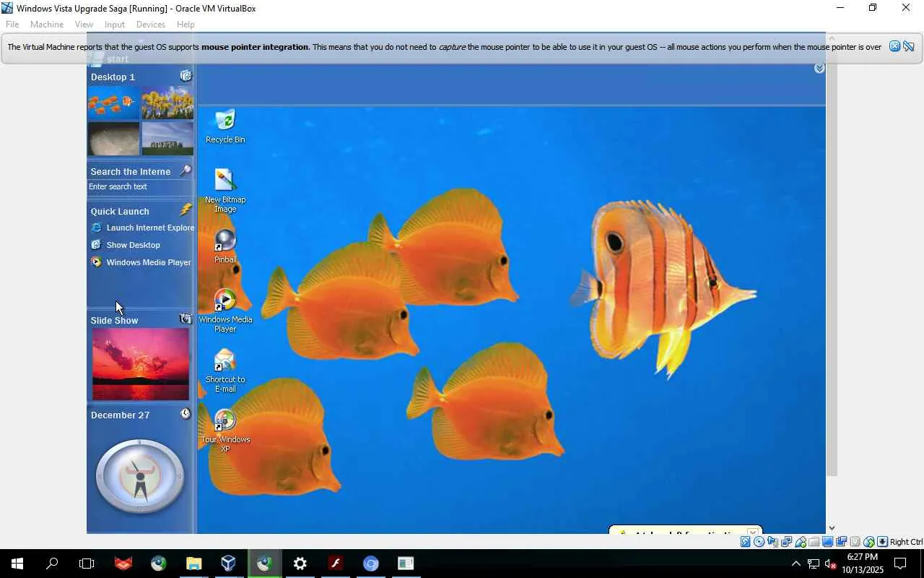Open the Machine menu
The image size is (924, 578).
click(47, 24)
